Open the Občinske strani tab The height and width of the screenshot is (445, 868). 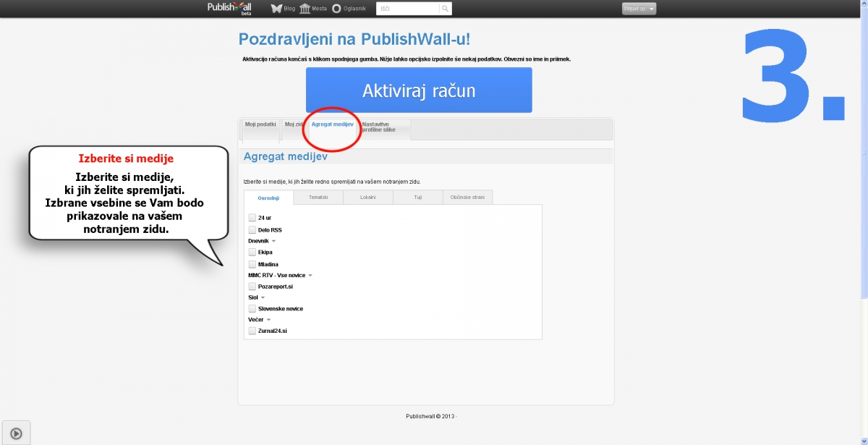[468, 198]
